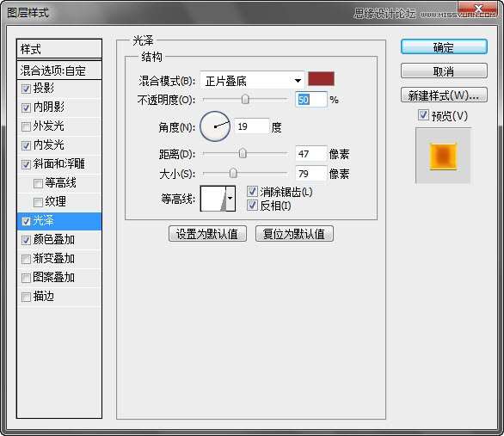Click the size value field showing 79

310,174
